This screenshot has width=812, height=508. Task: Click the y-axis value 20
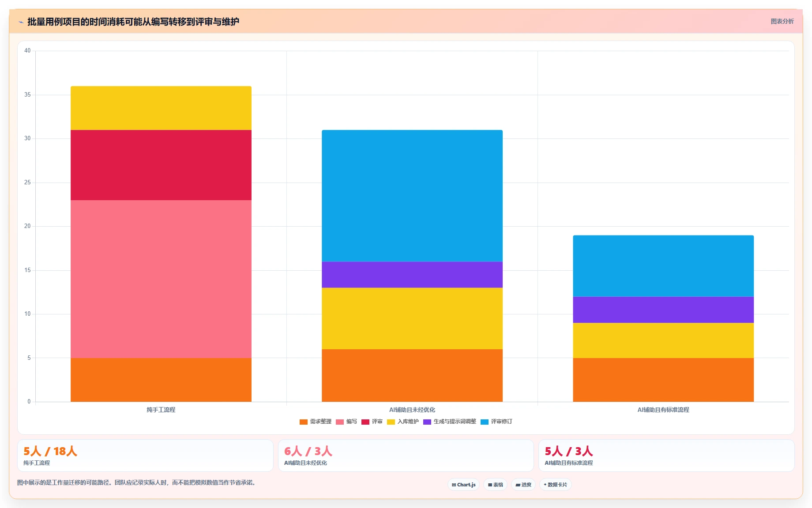(x=27, y=226)
